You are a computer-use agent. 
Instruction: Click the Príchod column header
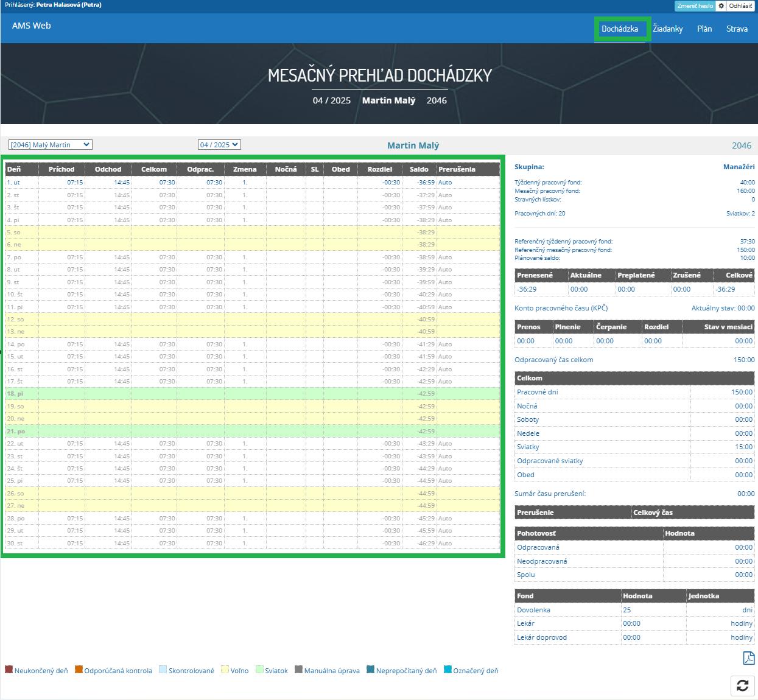tap(61, 169)
